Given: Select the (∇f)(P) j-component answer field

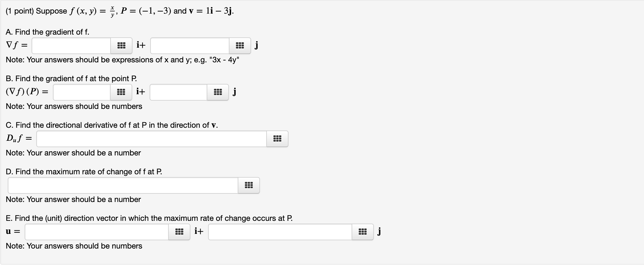Looking at the screenshot, I should coord(178,92).
